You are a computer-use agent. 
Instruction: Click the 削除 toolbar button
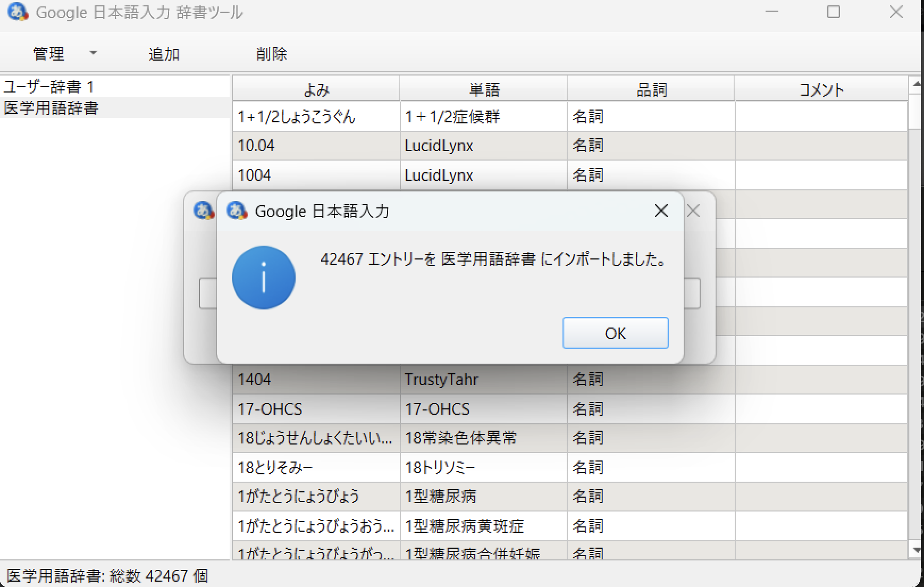[272, 54]
